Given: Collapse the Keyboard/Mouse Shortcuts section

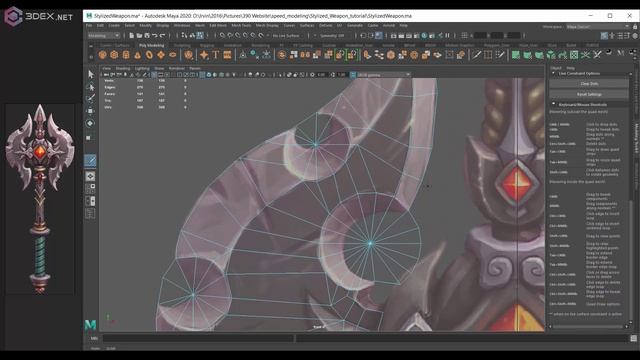Looking at the screenshot, I should [x=554, y=104].
